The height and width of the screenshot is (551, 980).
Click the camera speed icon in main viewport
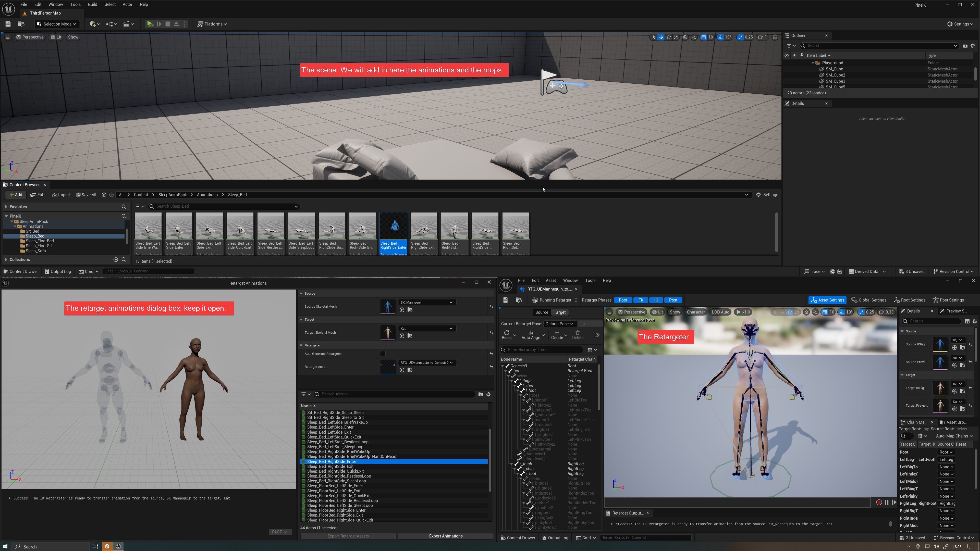[x=762, y=37]
